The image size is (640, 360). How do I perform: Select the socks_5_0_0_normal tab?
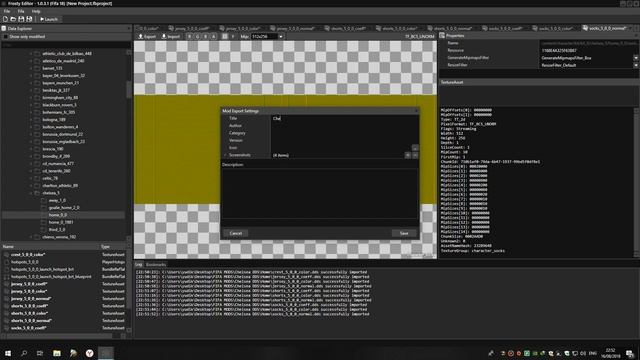(604, 28)
